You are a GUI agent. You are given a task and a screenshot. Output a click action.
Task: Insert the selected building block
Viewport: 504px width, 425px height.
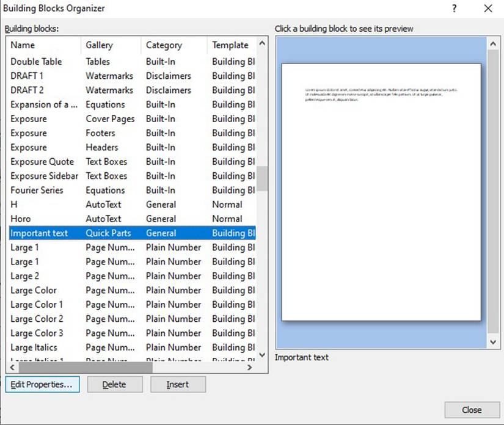pyautogui.click(x=178, y=385)
